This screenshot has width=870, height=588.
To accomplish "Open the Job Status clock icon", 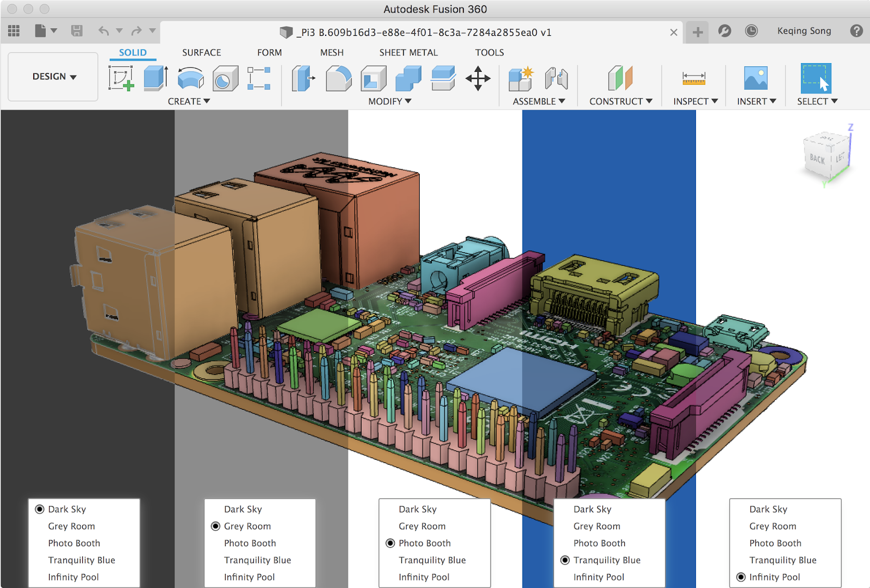I will 751,31.
